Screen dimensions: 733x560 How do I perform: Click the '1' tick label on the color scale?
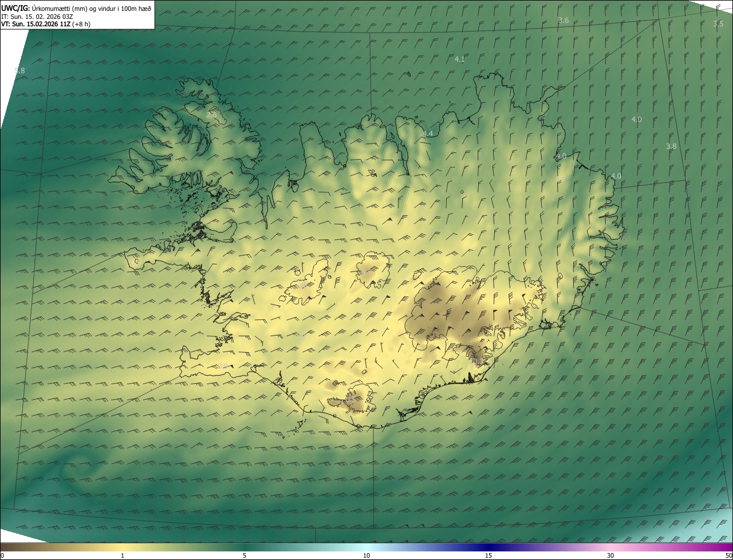123,555
